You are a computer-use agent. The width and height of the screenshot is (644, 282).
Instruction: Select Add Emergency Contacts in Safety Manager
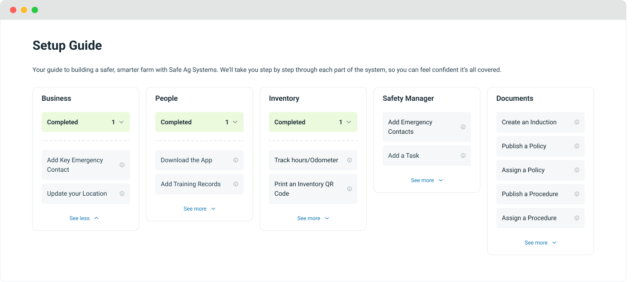click(x=410, y=127)
